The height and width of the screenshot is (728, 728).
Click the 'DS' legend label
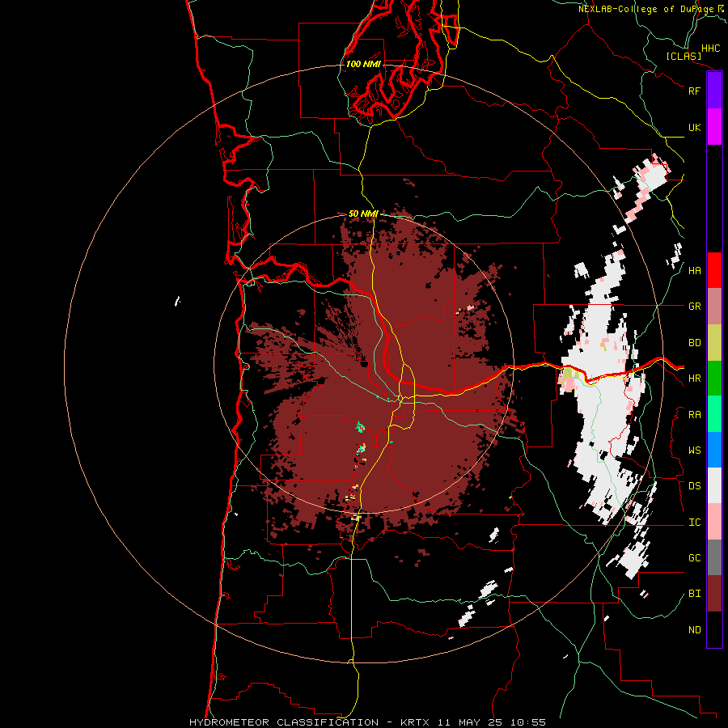point(694,486)
